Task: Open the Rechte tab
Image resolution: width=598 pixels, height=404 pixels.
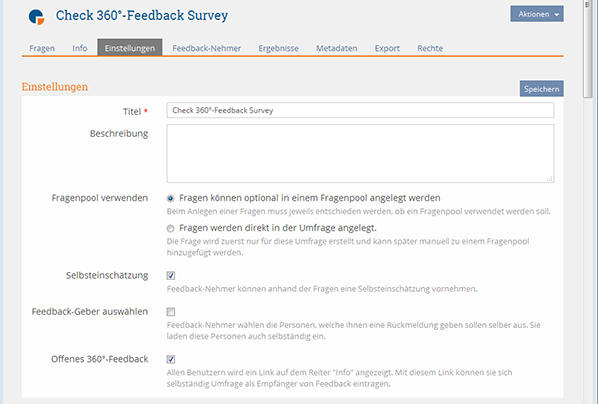Action: (430, 48)
